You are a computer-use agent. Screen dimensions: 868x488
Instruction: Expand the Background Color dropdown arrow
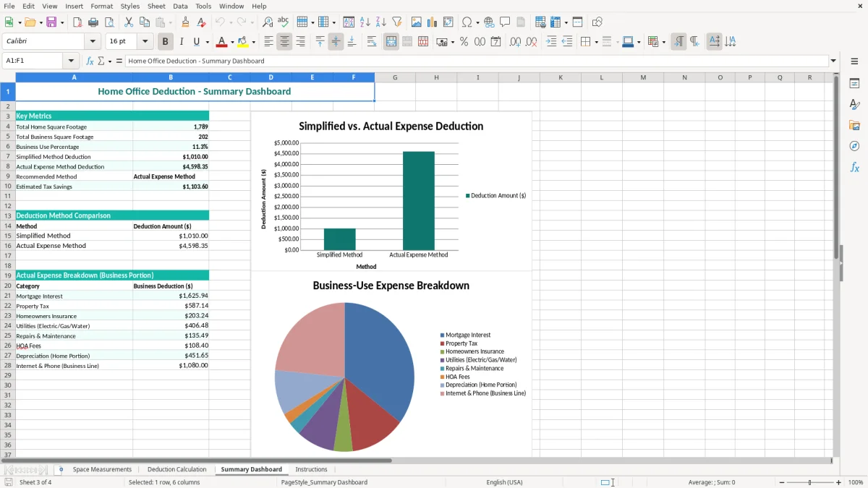(x=253, y=42)
